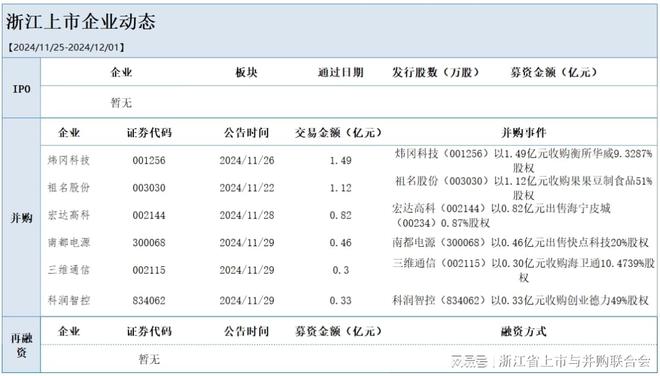
Task: Select company name 科润智控 in 企业 column
Action: click(x=69, y=301)
